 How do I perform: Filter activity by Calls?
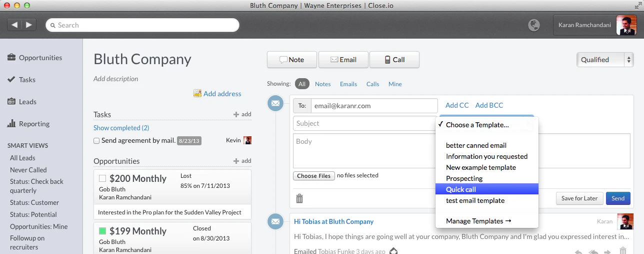point(372,84)
